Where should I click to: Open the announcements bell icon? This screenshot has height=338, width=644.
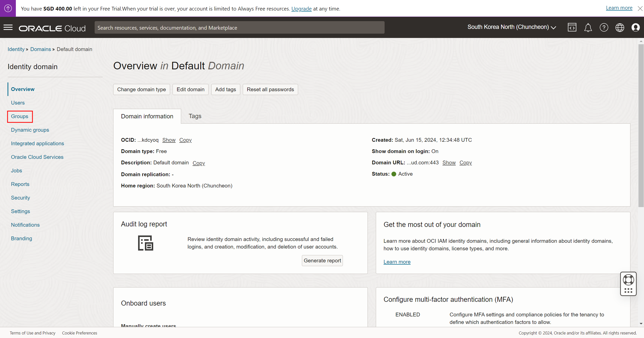(x=588, y=27)
